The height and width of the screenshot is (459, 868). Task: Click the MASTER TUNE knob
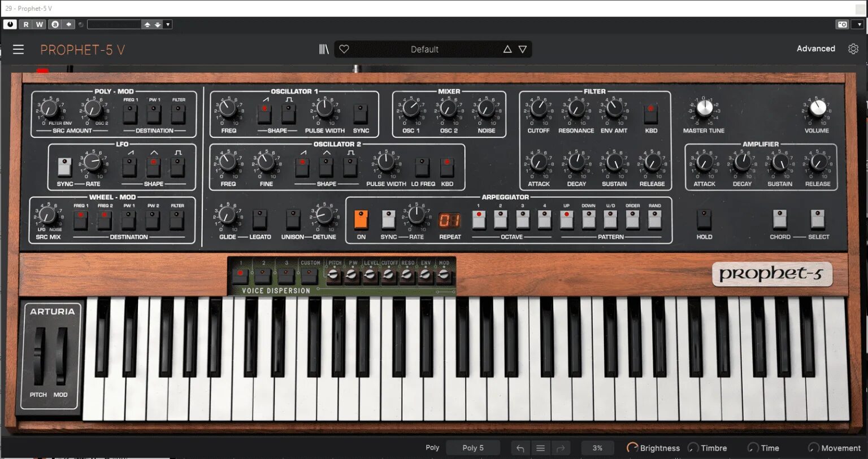click(704, 108)
